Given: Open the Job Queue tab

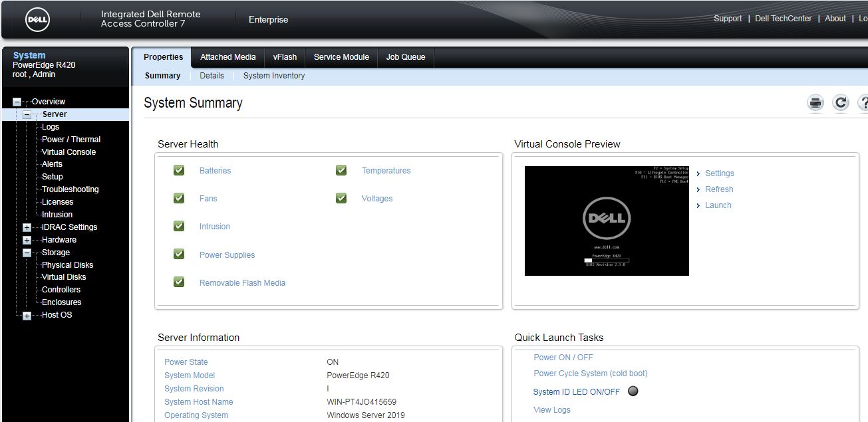Looking at the screenshot, I should click(405, 57).
